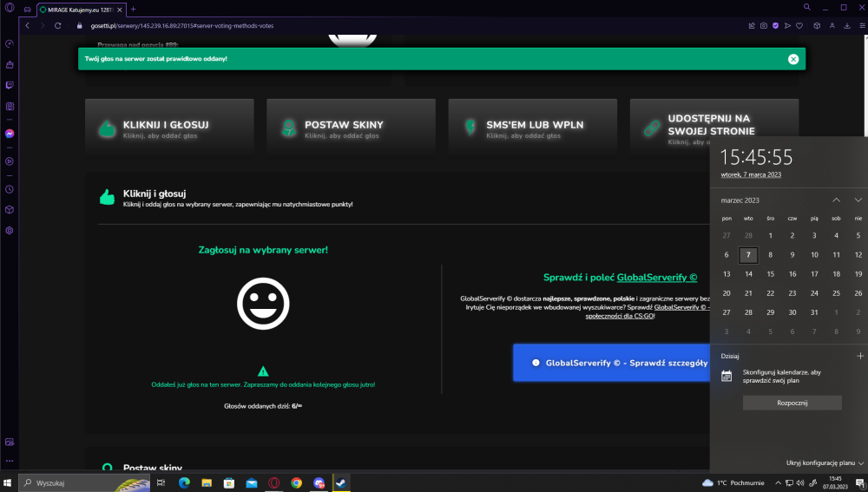Select day 31 in the calendar
Screen dimensions: 868x492
pos(814,312)
